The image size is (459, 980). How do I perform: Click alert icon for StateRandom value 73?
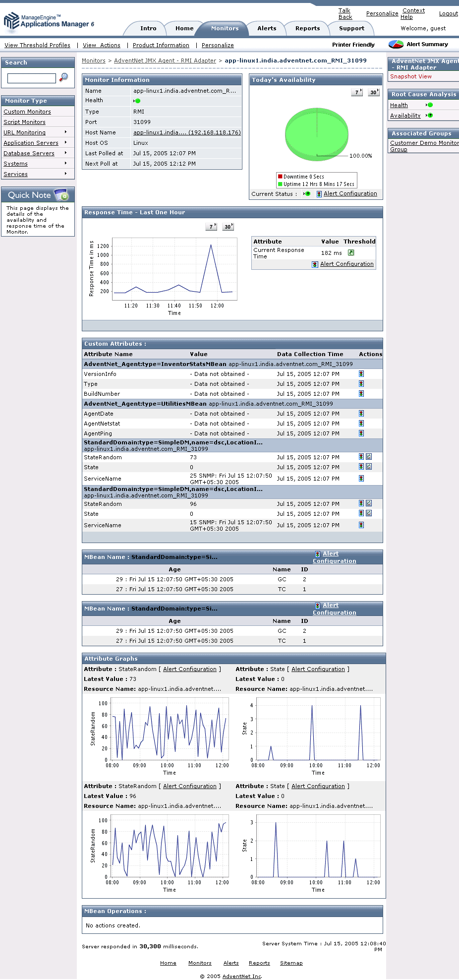(x=361, y=457)
